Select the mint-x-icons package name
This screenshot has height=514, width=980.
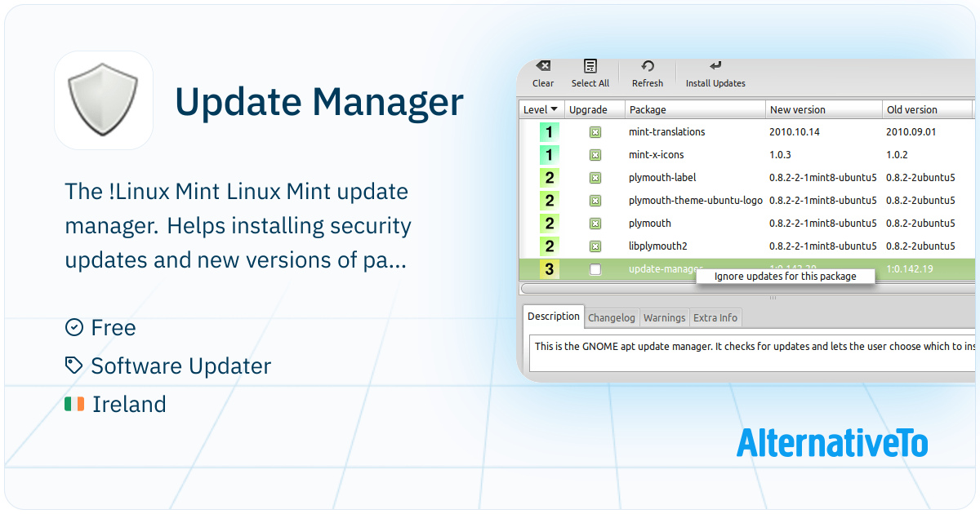[x=656, y=155]
